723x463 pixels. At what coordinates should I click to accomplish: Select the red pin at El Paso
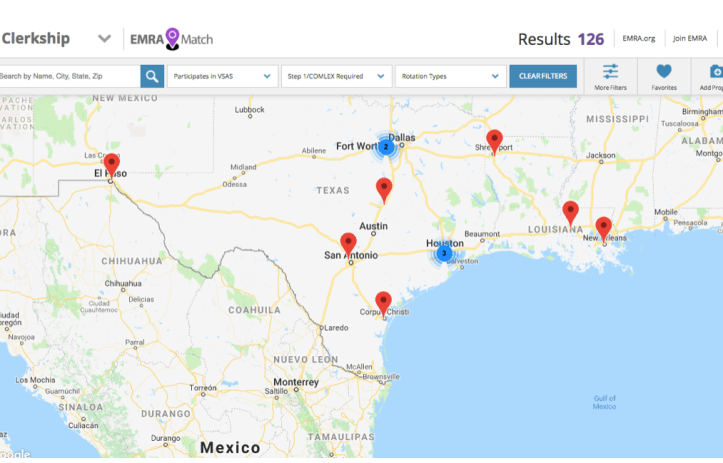point(112,166)
